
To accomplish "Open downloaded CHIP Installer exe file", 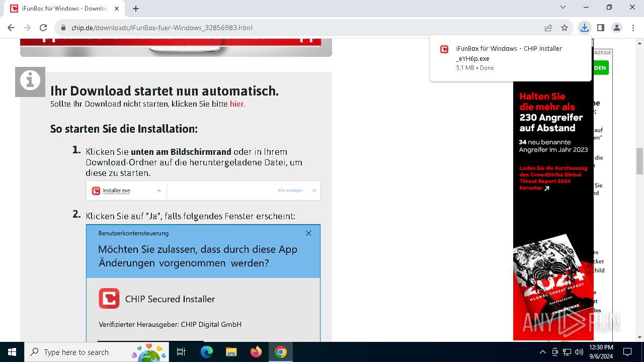I will click(510, 57).
